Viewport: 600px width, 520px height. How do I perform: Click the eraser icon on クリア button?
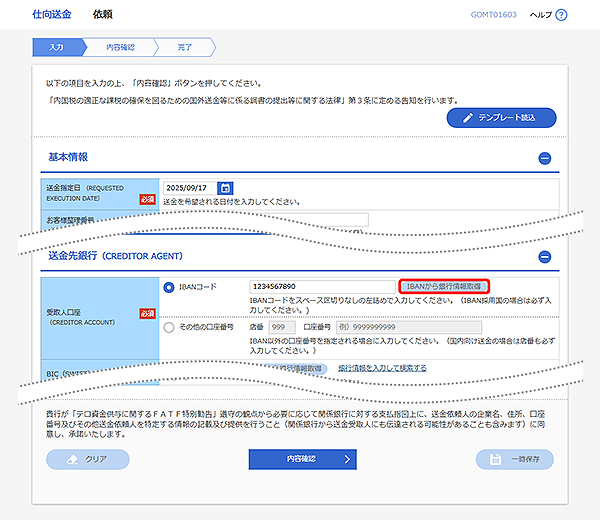(72, 460)
